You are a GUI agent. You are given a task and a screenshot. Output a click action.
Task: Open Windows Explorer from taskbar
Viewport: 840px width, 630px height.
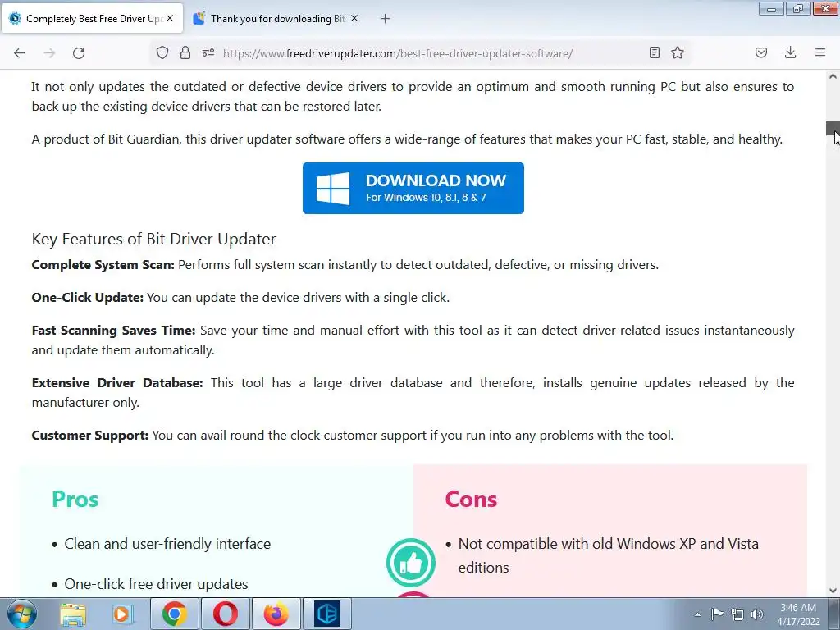[73, 614]
